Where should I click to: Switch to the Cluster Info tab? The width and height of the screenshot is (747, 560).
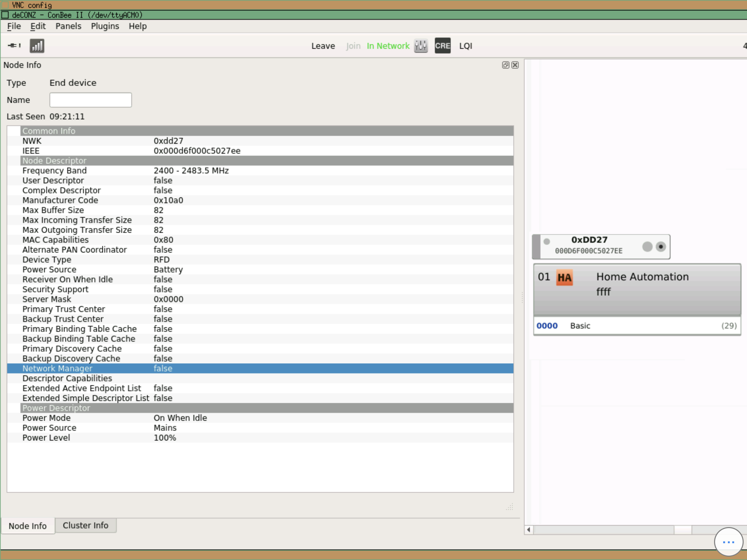85,525
